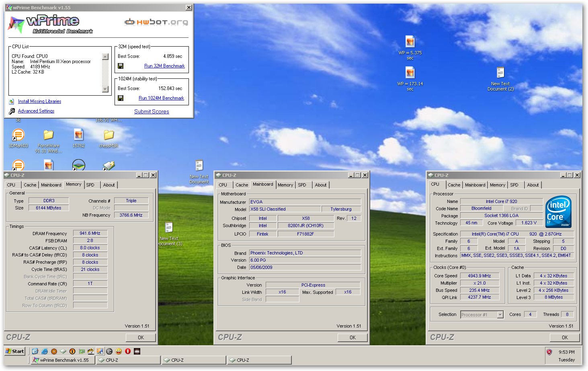
Task: Click the Core Voltage value 1.623 V
Action: (529, 223)
